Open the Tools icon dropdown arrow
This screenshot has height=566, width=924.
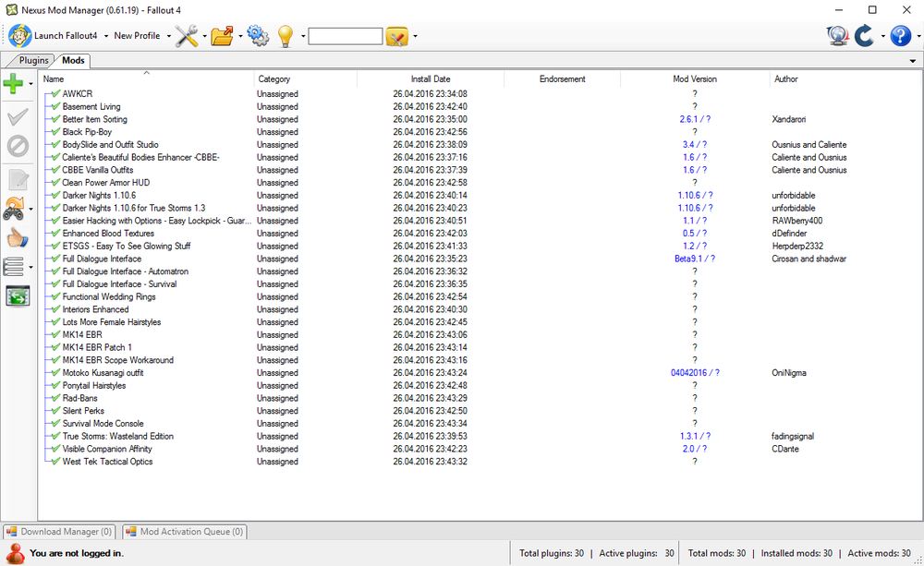pyautogui.click(x=204, y=36)
